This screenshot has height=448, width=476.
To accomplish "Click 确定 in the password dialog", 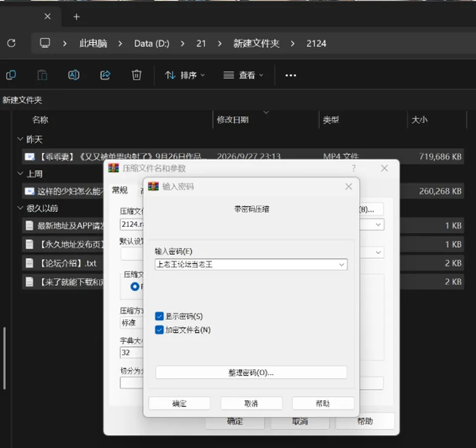I will [179, 403].
